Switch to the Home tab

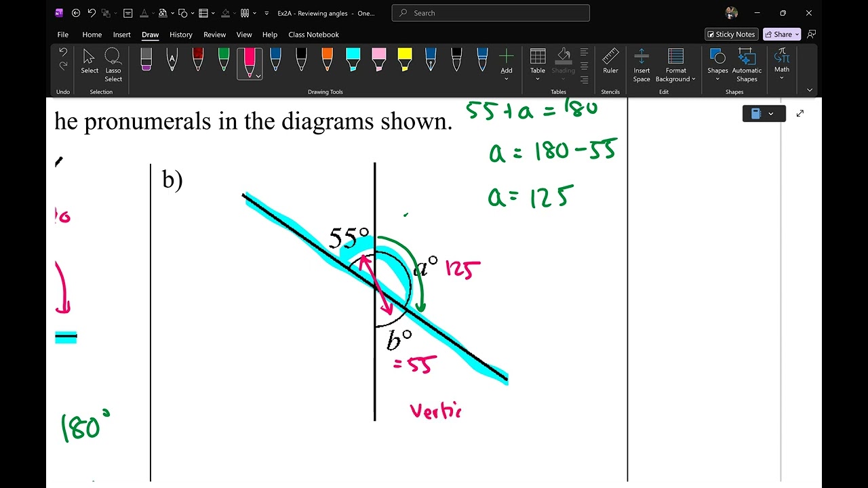click(x=92, y=35)
